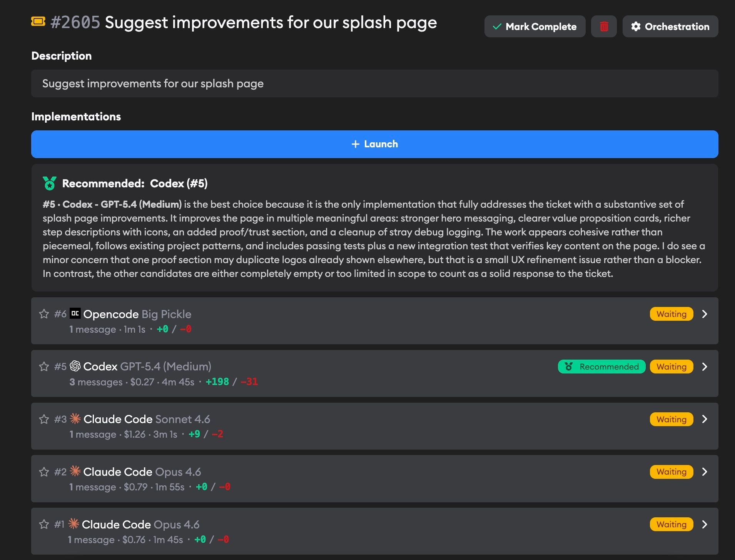Click '1 message · $0.76 · 1m 45s' text
The width and height of the screenshot is (735, 560).
click(x=125, y=540)
